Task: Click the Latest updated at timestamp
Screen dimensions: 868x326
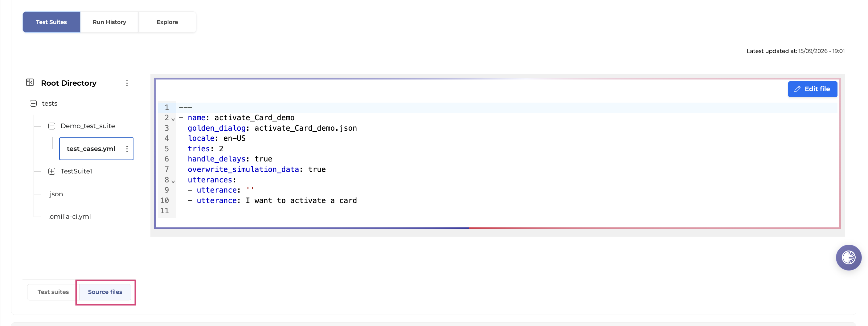Action: (x=795, y=51)
